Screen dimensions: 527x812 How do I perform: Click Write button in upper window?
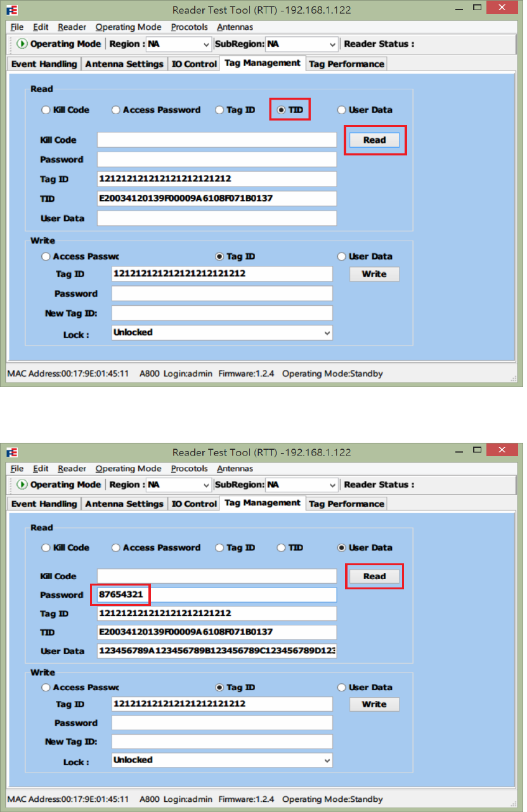[374, 274]
